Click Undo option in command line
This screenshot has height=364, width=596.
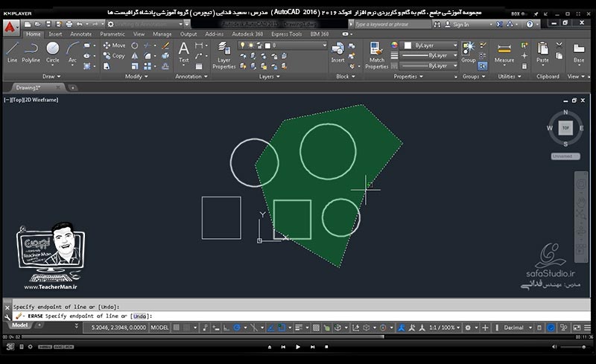click(140, 316)
